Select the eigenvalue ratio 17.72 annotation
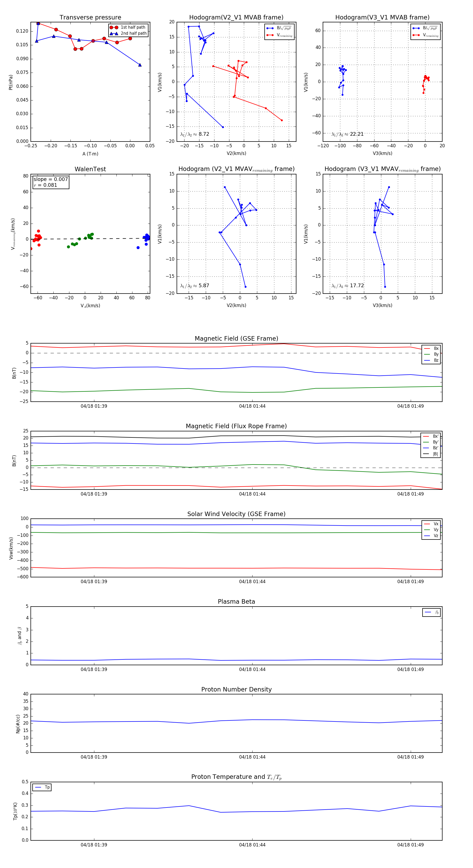Viewport: 473px width, 868px height. (347, 286)
